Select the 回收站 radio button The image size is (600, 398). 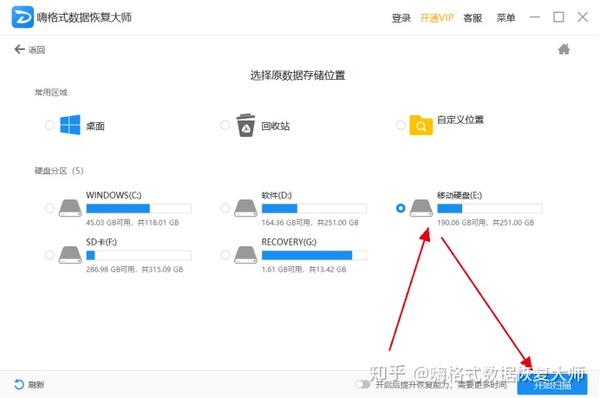tap(225, 125)
